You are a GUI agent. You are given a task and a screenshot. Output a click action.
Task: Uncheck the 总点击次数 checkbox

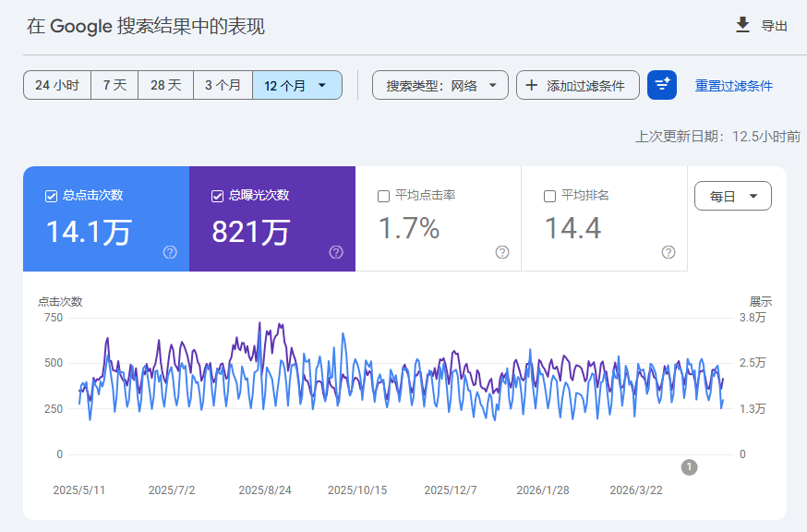51,196
